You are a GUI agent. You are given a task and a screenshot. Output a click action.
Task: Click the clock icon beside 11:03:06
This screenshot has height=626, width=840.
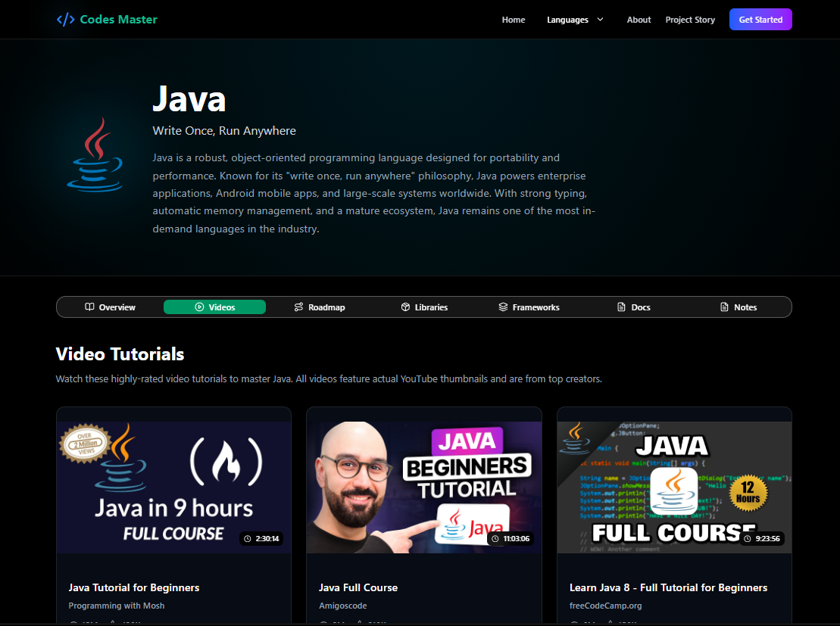[495, 539]
